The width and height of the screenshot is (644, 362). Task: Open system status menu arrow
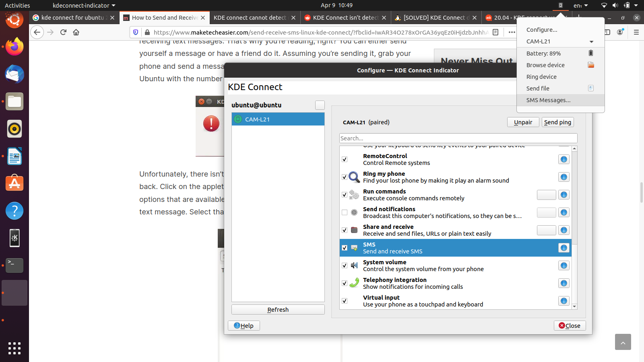pos(636,5)
